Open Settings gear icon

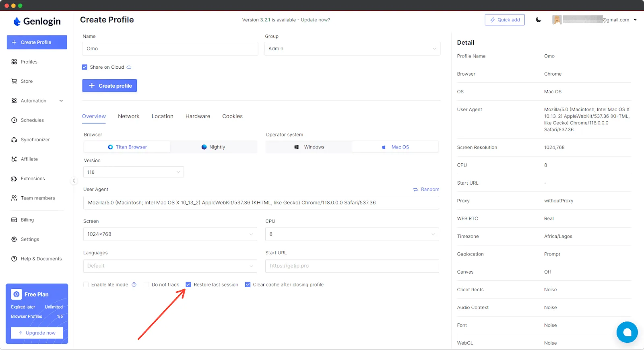click(14, 239)
